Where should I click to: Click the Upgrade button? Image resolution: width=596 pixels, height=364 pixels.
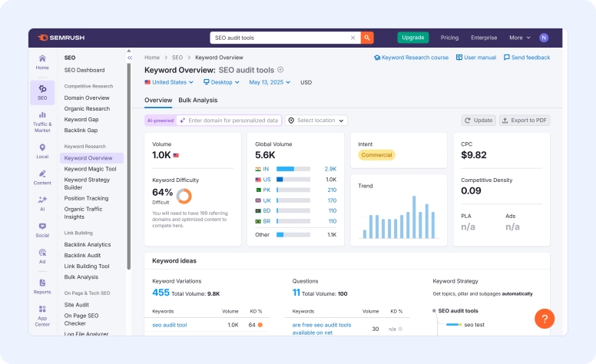coord(413,38)
